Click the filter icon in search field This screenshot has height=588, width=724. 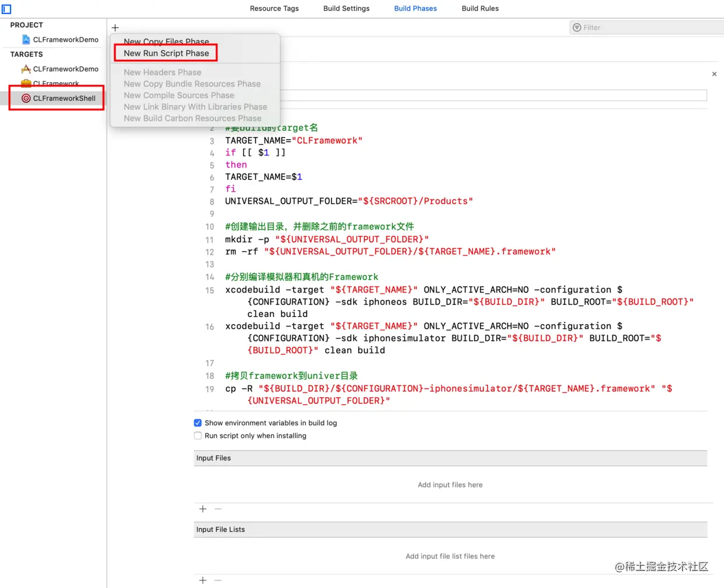coord(577,27)
